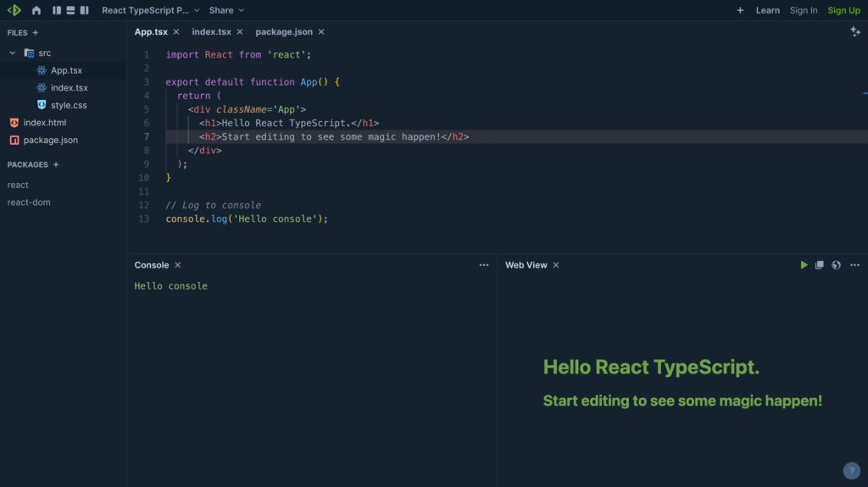Open style.css in the file tree
Image resolution: width=868 pixels, height=487 pixels.
[x=68, y=105]
